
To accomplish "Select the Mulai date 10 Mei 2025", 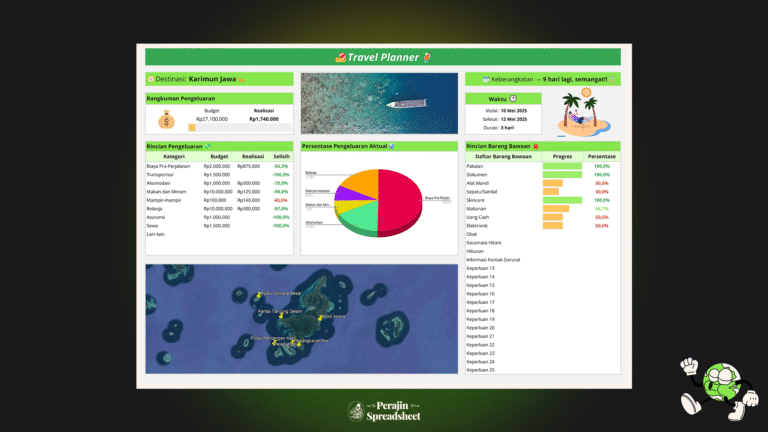I will tap(514, 111).
